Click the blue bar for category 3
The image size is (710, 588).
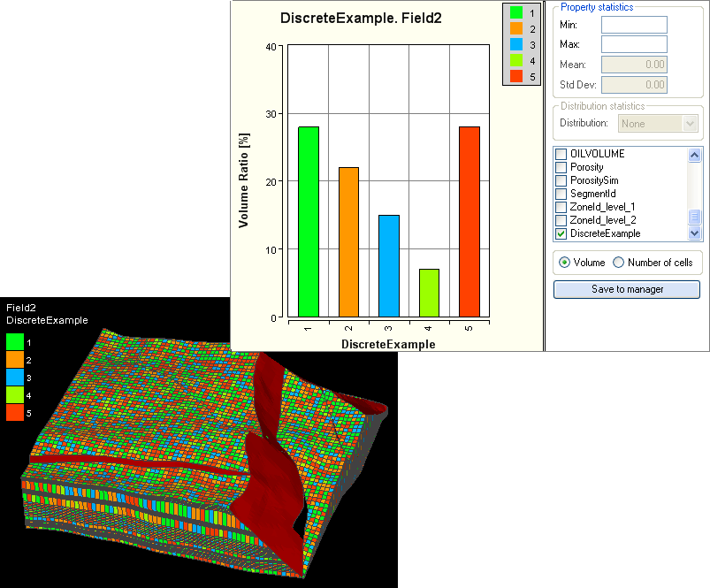(x=389, y=265)
